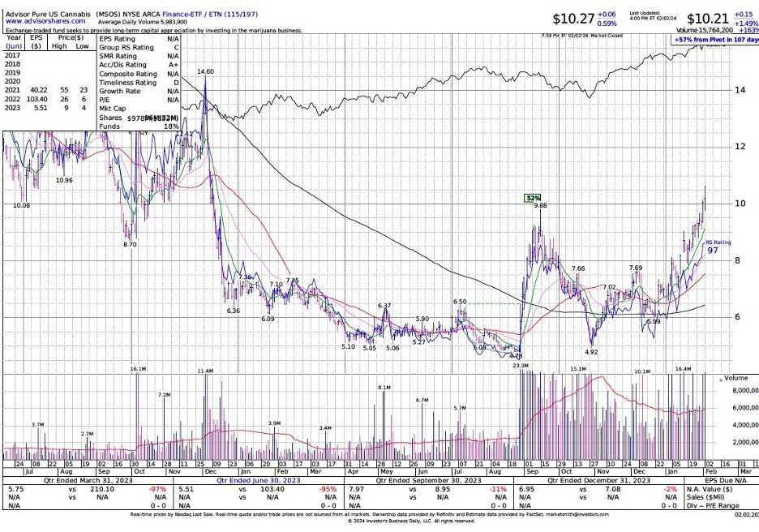Click the 9.88 September high label
The width and height of the screenshot is (759, 532).
click(x=540, y=205)
